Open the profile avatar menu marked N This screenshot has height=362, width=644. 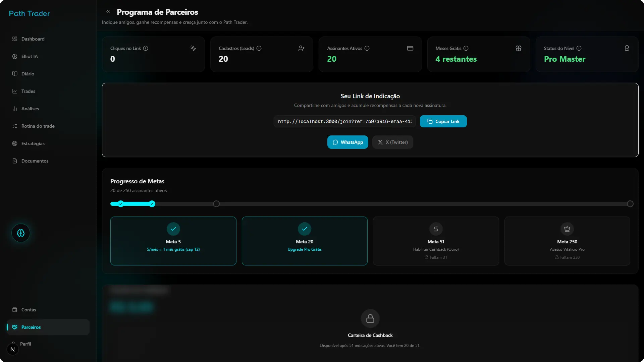[x=13, y=349]
